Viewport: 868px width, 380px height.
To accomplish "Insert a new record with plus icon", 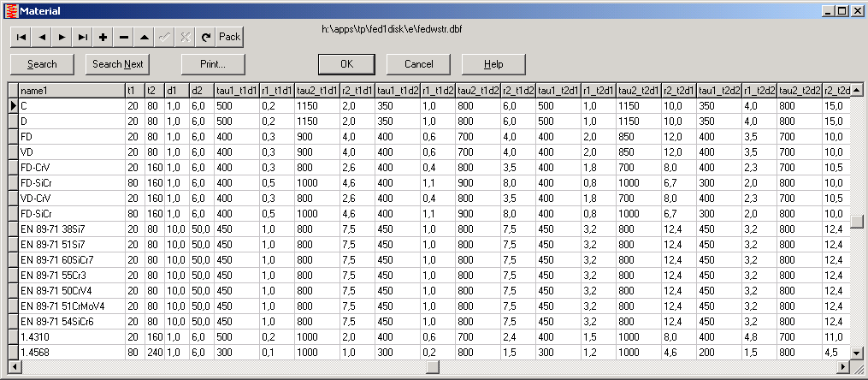I will [103, 37].
